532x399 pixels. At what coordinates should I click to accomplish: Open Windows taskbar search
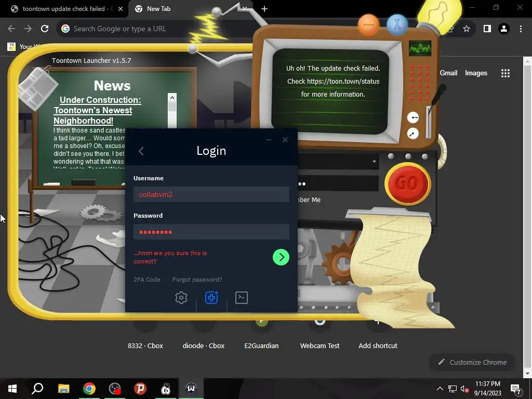click(x=37, y=389)
